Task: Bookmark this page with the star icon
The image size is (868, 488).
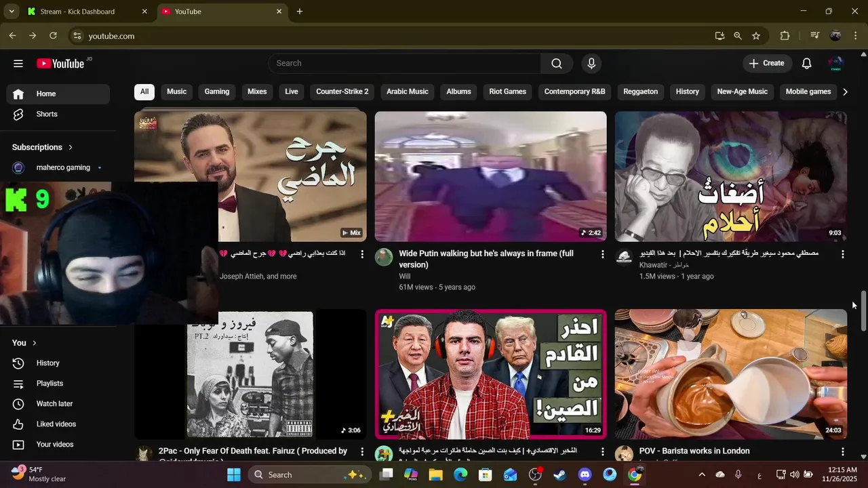Action: (756, 36)
